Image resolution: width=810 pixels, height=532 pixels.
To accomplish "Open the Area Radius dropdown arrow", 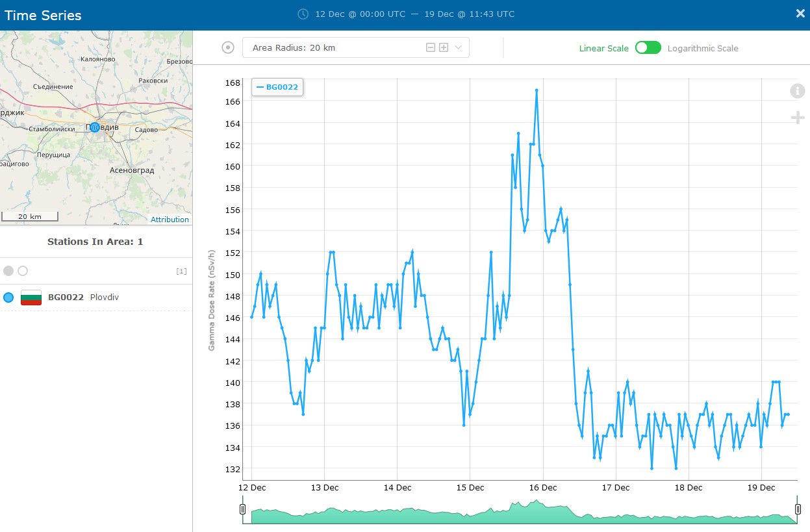I will 458,47.
